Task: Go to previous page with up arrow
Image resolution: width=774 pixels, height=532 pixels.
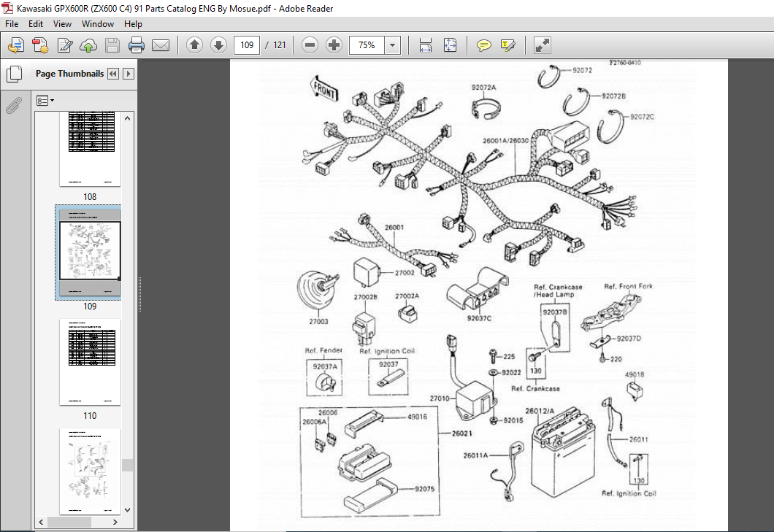Action: pyautogui.click(x=194, y=45)
